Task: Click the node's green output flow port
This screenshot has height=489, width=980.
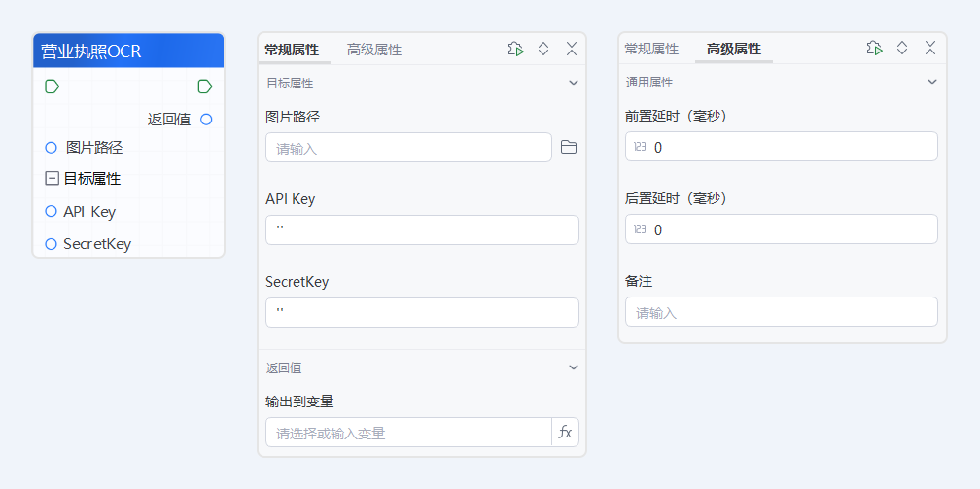Action: (x=205, y=87)
